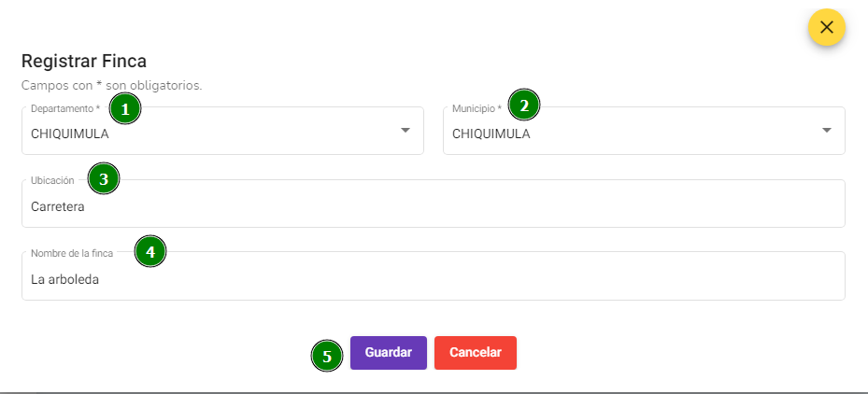Click the green number 2 marker
Screen dimensions: 868x394
tap(524, 106)
